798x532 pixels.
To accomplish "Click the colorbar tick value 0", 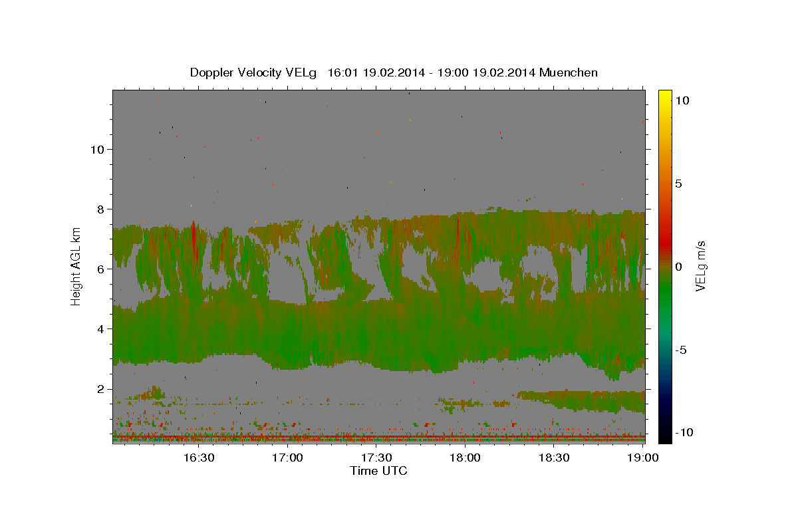I will pos(678,267).
